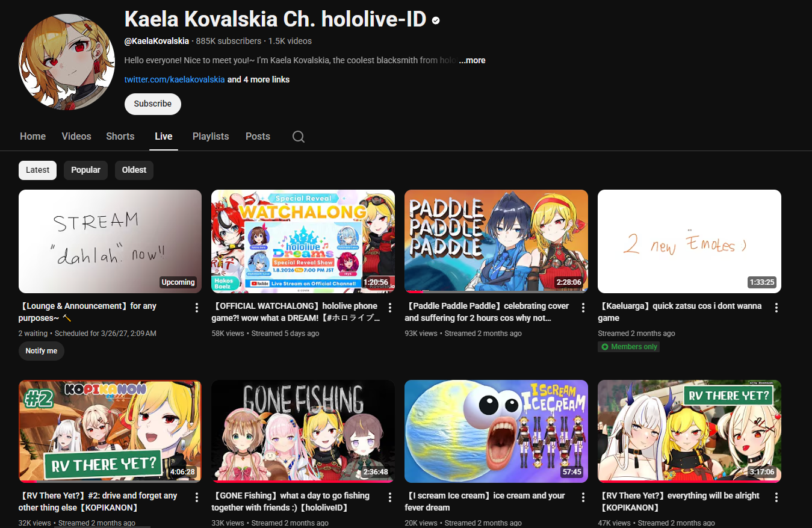Click the channel search magnifier icon

299,137
